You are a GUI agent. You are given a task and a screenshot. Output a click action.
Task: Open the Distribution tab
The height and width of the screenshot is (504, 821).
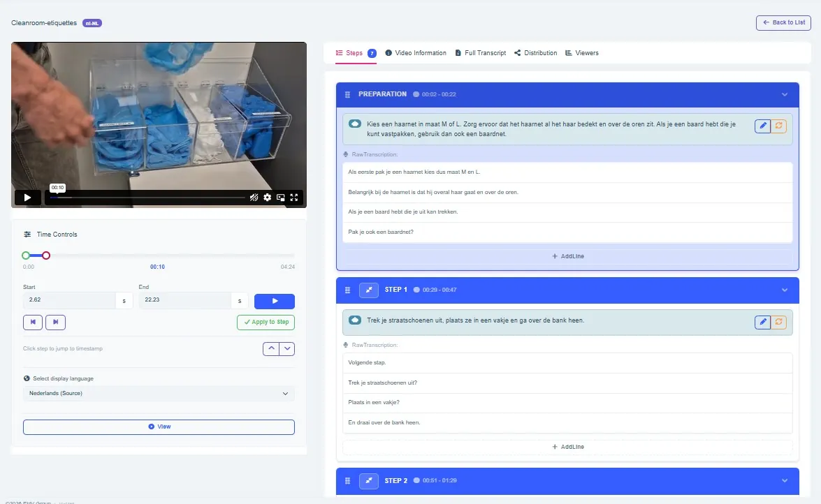pos(536,53)
